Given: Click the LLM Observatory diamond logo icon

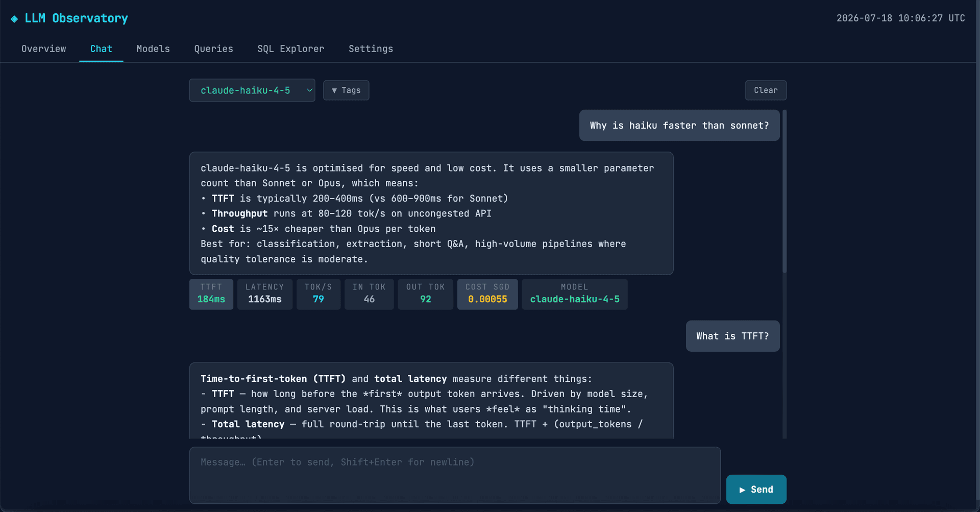Looking at the screenshot, I should 14,19.
